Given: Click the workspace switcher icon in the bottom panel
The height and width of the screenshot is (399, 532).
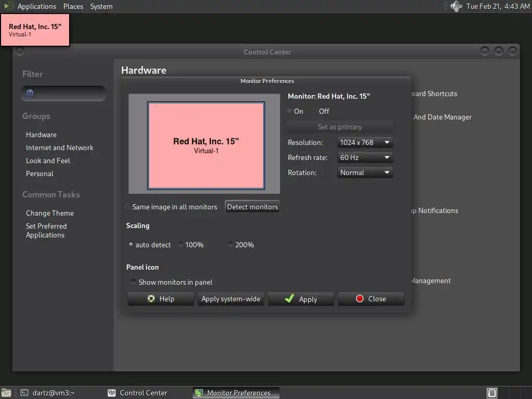Looking at the screenshot, I should point(491,393).
